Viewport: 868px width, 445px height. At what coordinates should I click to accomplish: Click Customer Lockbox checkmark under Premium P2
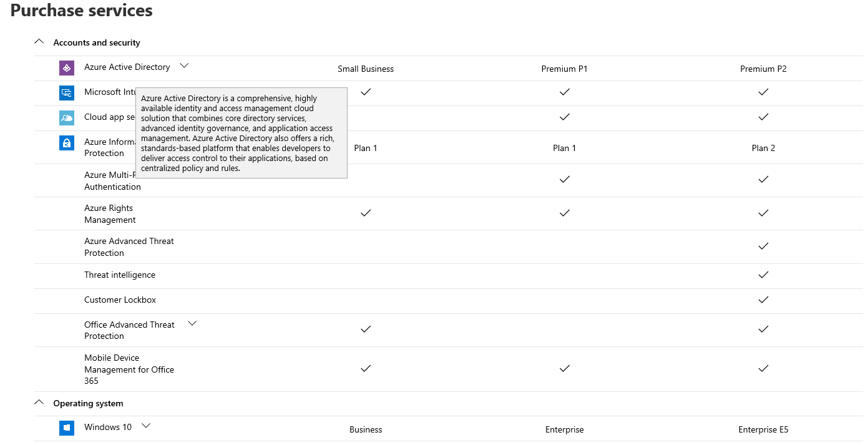click(763, 300)
